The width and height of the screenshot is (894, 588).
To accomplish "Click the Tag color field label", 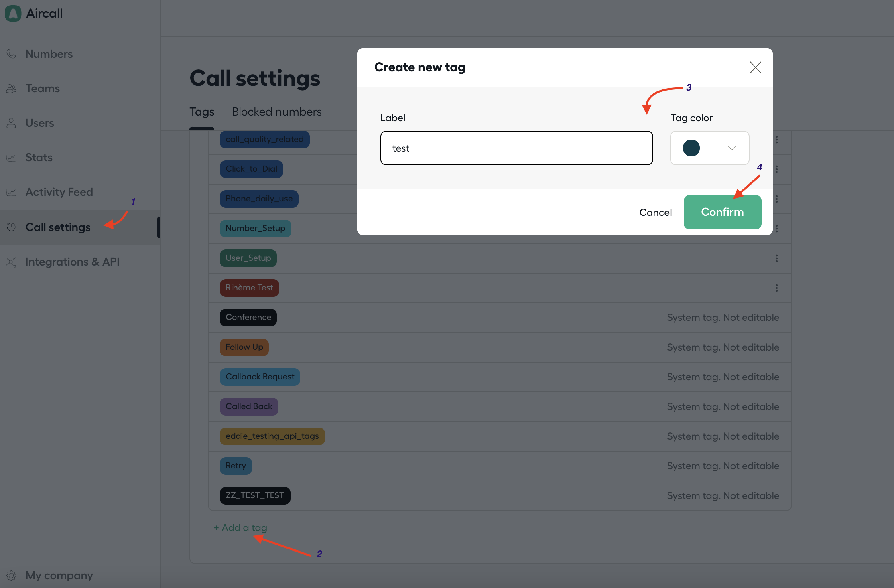I will (691, 118).
